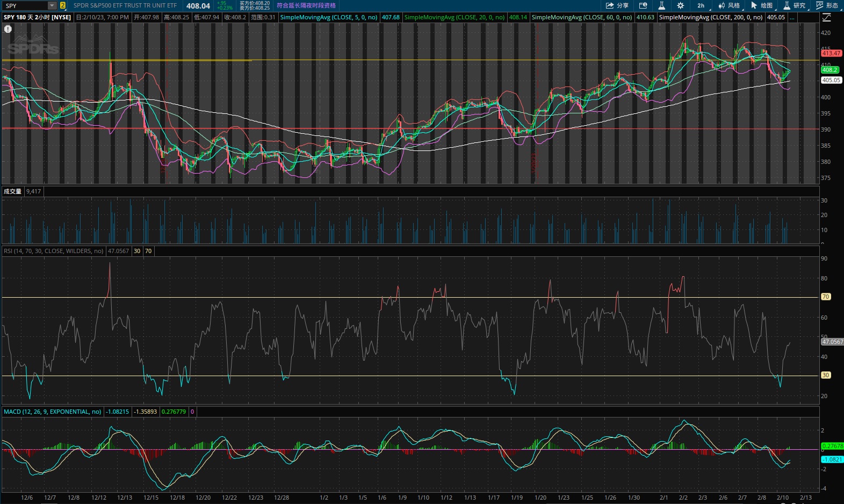The height and width of the screenshot is (504, 844).
Task: Open the Style (风格) dropdown
Action: pyautogui.click(x=730, y=5)
